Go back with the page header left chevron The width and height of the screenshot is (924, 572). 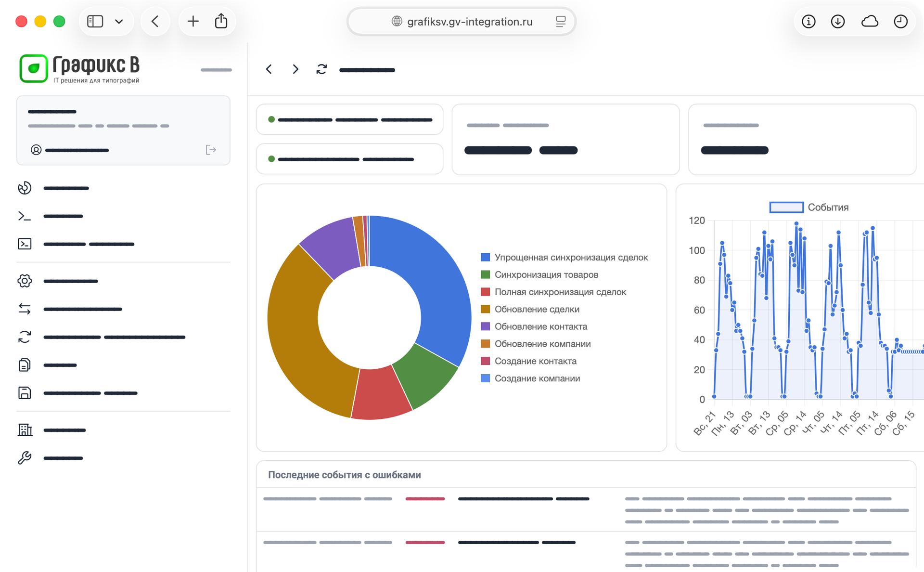(x=269, y=69)
